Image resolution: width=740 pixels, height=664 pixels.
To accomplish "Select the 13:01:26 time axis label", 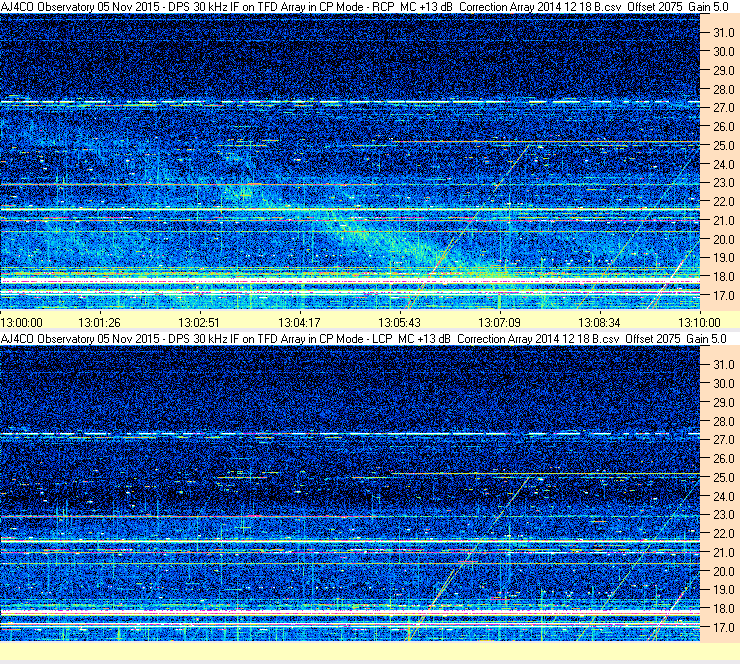I will pos(99,323).
